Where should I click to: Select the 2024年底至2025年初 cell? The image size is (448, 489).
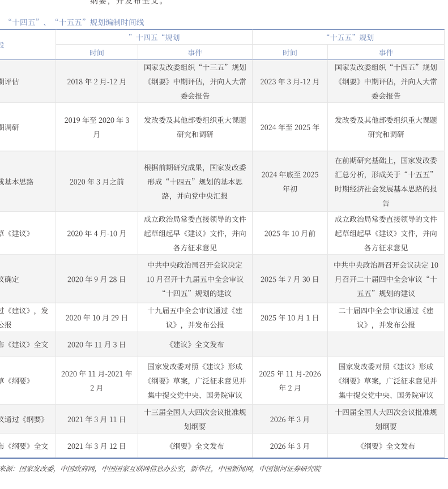(289, 182)
